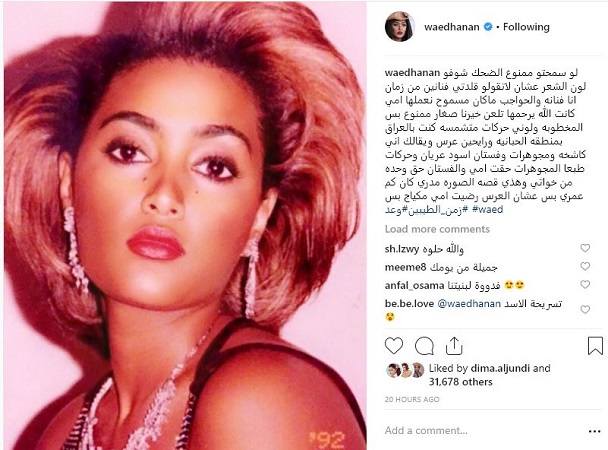Click the share arrow icon

tap(454, 345)
